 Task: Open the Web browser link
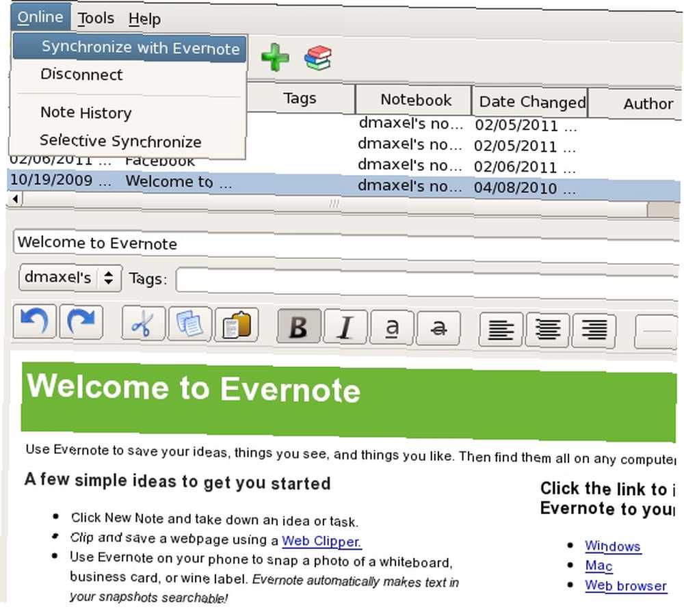point(626,585)
